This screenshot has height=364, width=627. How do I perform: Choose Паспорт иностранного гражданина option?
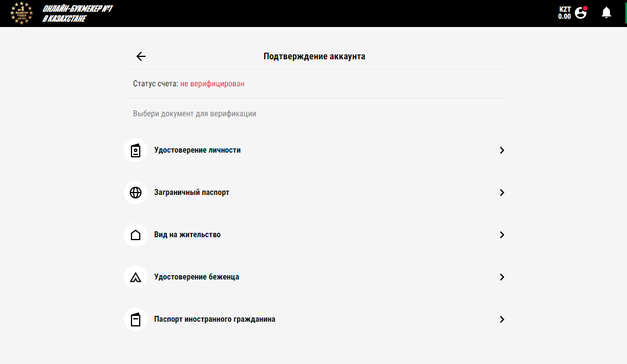coord(316,319)
